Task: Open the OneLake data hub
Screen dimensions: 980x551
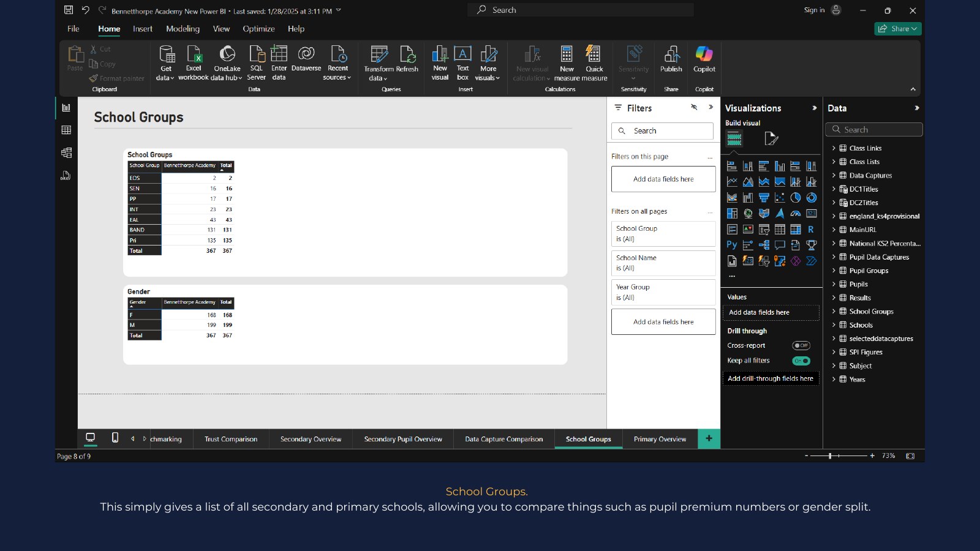Action: click(227, 63)
